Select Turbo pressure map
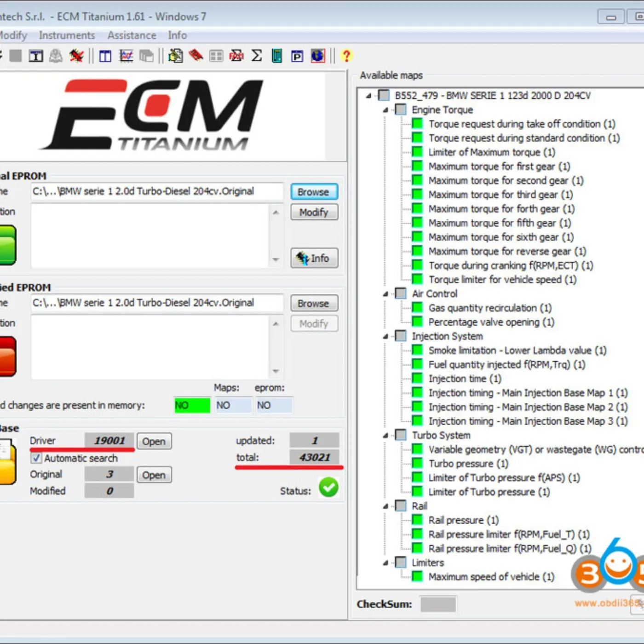The height and width of the screenshot is (644, 644). click(x=469, y=464)
